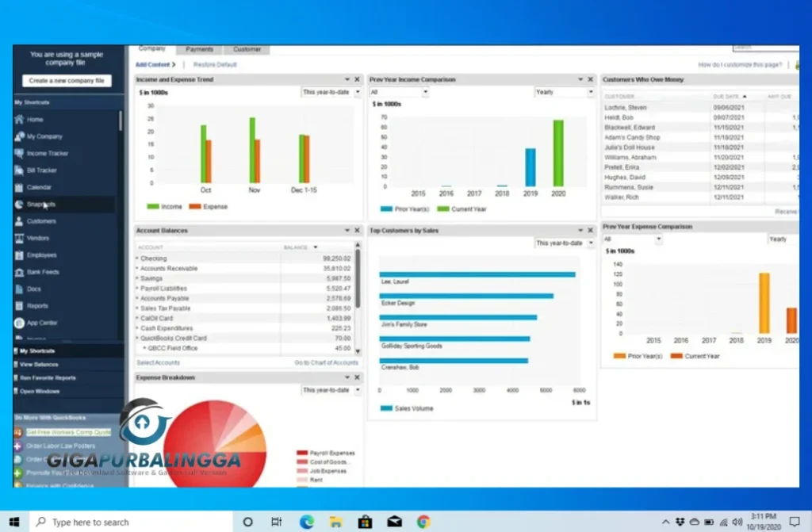Image resolution: width=812 pixels, height=532 pixels.
Task: Switch to the Payments tab
Action: coord(200,48)
